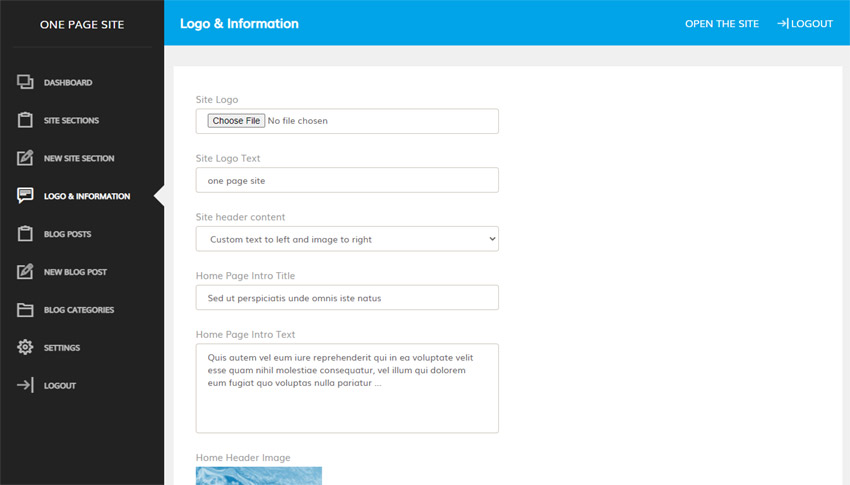
Task: Click the Site Sections clipboard icon
Action: tap(26, 120)
